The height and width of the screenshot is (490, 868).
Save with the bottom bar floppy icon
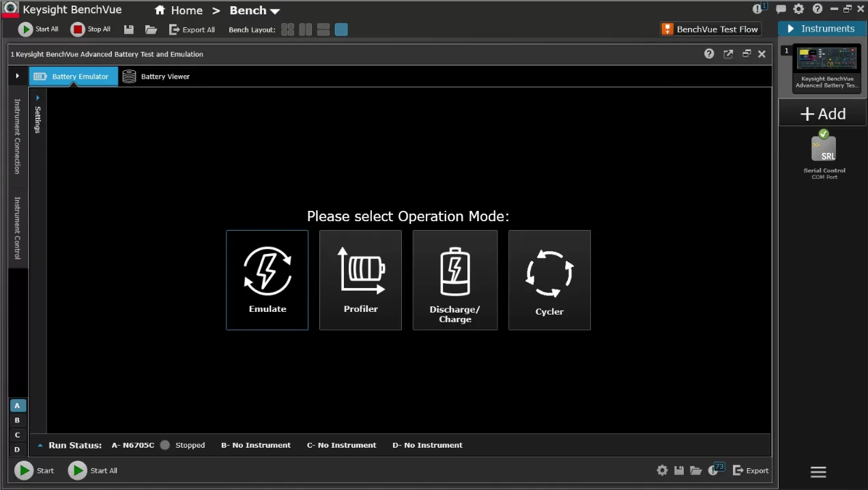click(679, 470)
